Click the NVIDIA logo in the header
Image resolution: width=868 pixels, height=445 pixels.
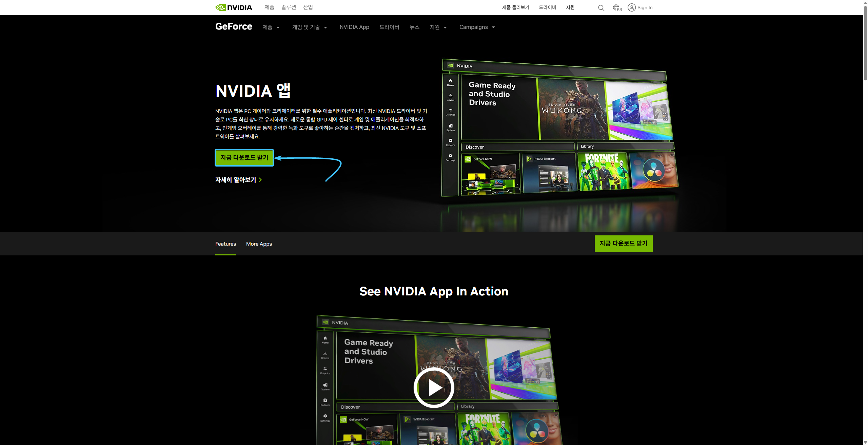click(234, 7)
